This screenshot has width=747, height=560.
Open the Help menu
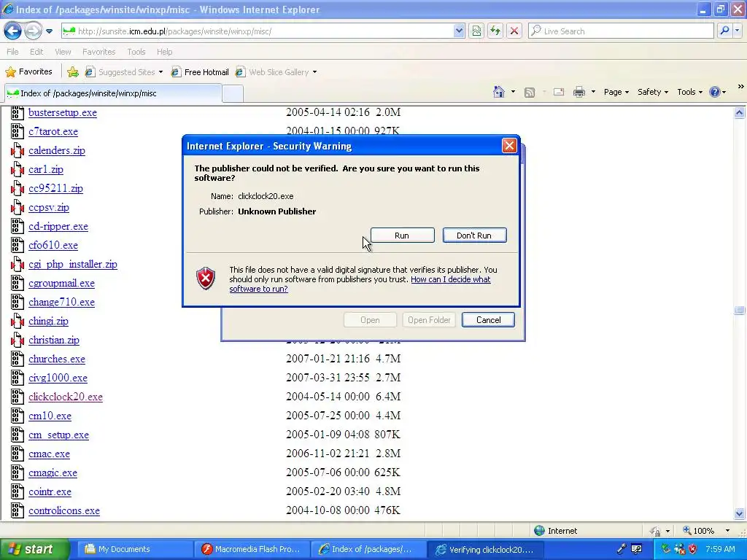pos(164,52)
